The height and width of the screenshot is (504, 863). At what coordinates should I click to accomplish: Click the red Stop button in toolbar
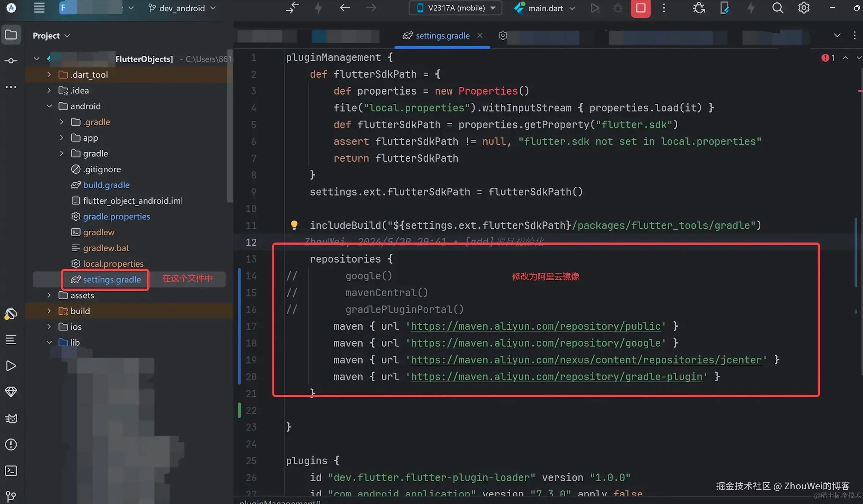click(640, 8)
